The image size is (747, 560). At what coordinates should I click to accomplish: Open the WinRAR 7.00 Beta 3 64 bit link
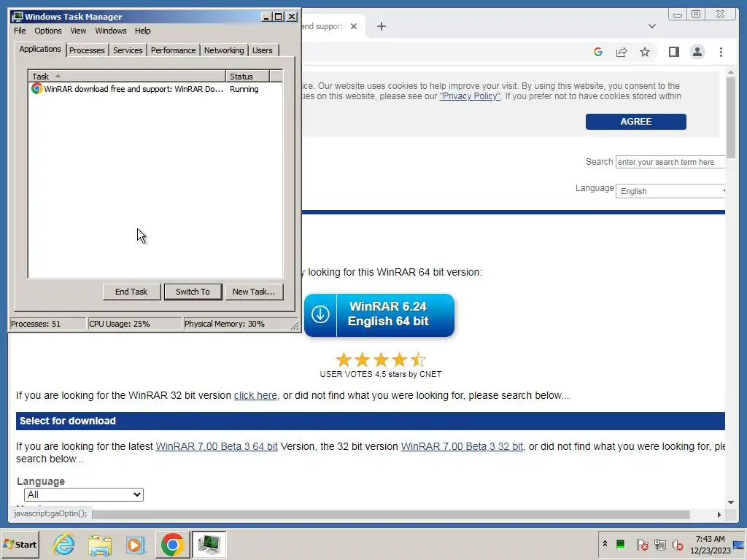pyautogui.click(x=217, y=446)
